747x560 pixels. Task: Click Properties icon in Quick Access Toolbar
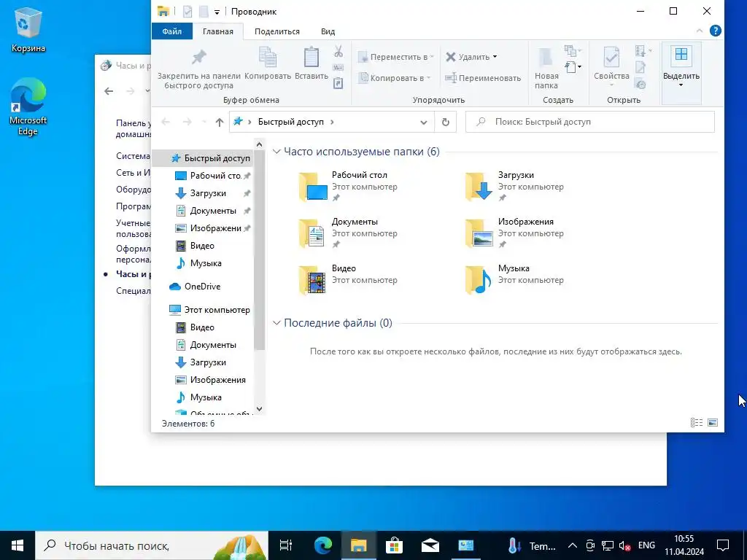[x=187, y=12]
